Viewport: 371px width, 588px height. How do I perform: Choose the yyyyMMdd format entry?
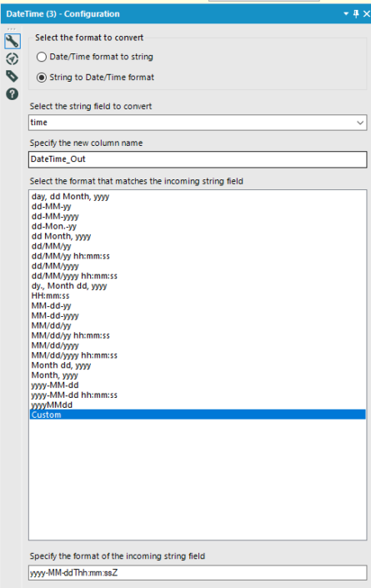click(x=52, y=405)
